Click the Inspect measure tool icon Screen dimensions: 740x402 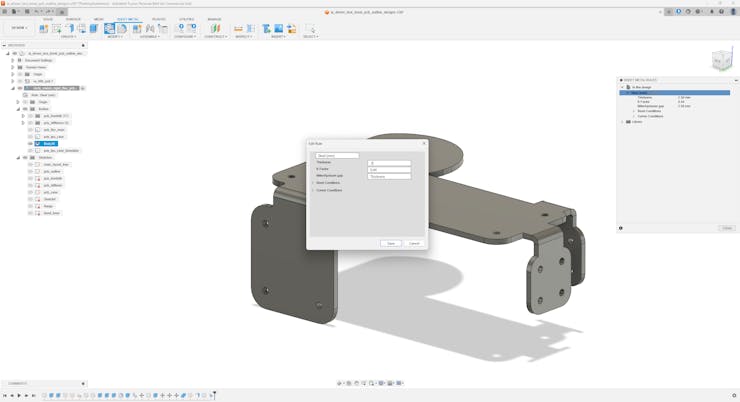tap(238, 29)
